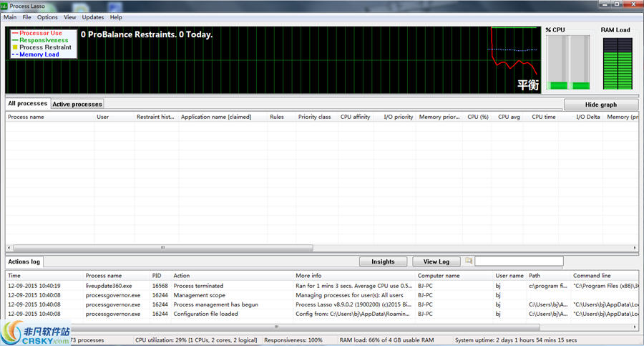The width and height of the screenshot is (644, 346).
Task: Sort by Memory priority column
Action: 441,117
